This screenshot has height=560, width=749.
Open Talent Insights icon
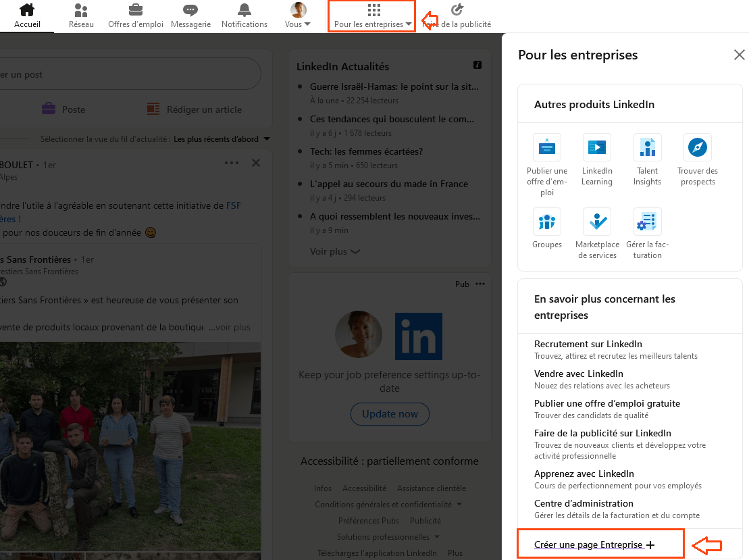647,147
